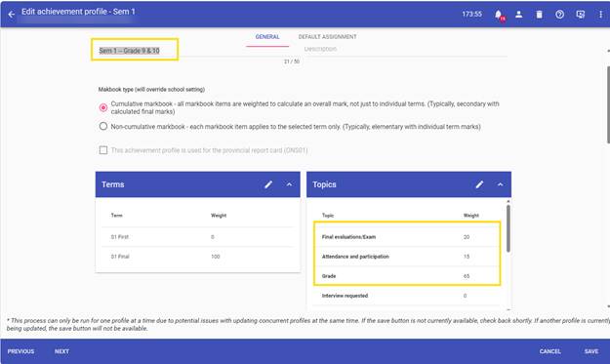Save the achievement profile
This screenshot has width=610, height=364.
[591, 351]
